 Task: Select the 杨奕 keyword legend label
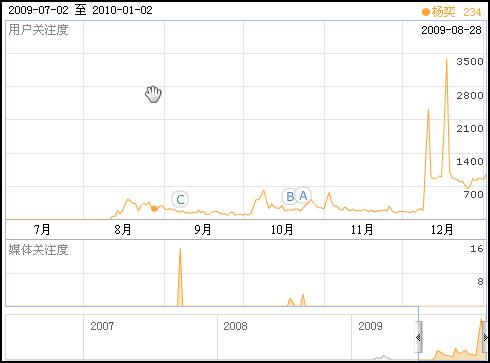pos(443,12)
